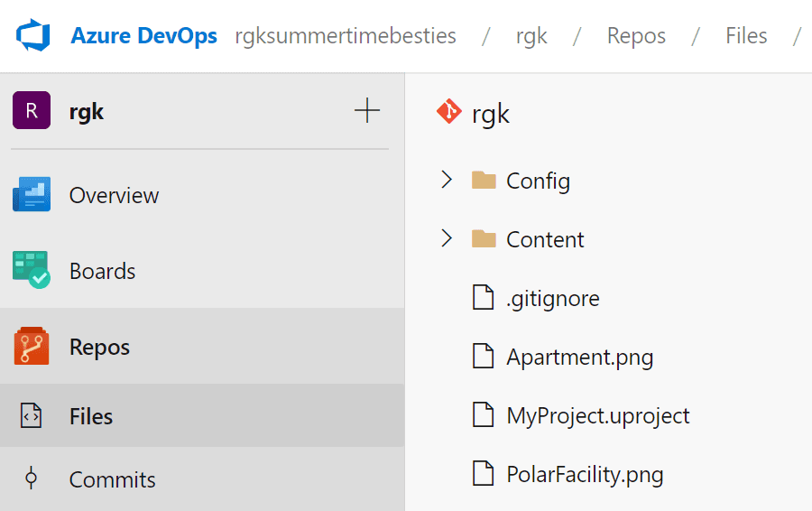812x511 pixels.
Task: Click the Azure DevOps logo icon
Action: (x=33, y=35)
